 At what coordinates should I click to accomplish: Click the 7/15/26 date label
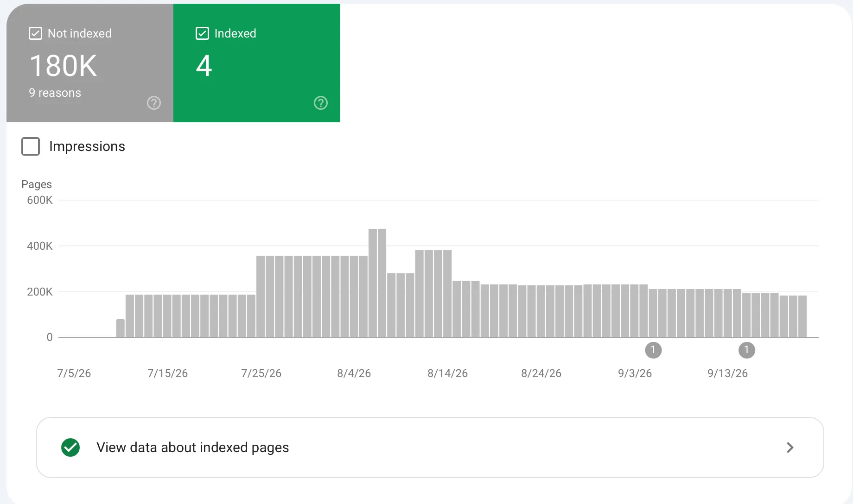(168, 373)
